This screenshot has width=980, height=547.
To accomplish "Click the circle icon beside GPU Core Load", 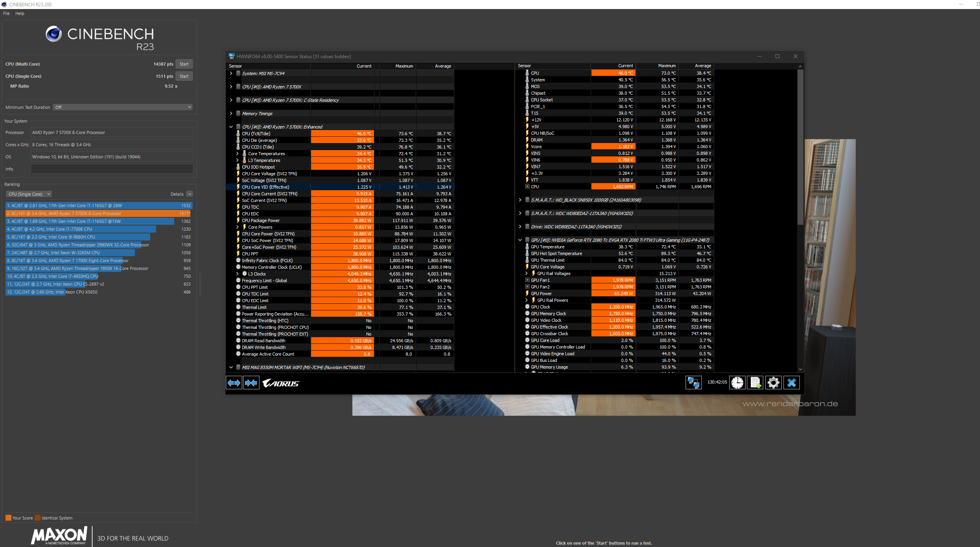I will 527,340.
